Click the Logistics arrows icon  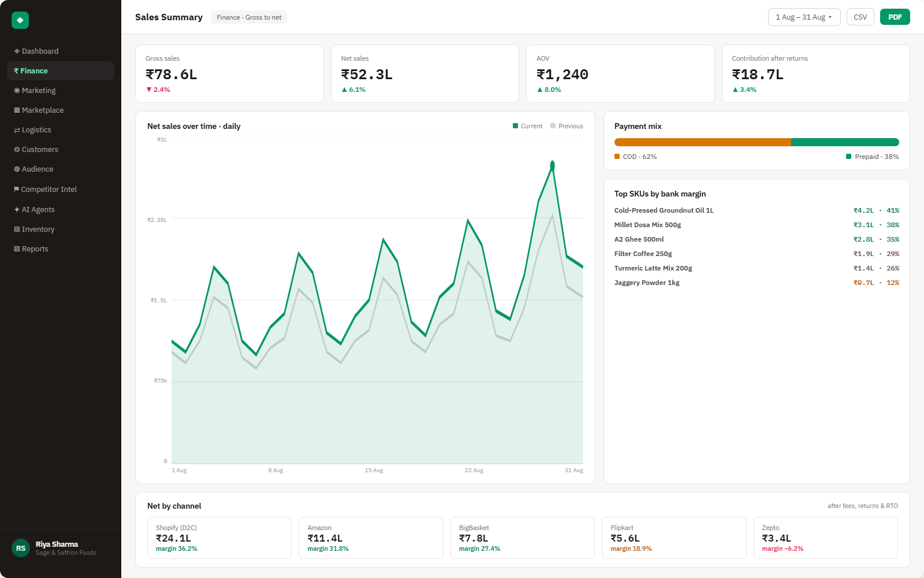coord(17,130)
